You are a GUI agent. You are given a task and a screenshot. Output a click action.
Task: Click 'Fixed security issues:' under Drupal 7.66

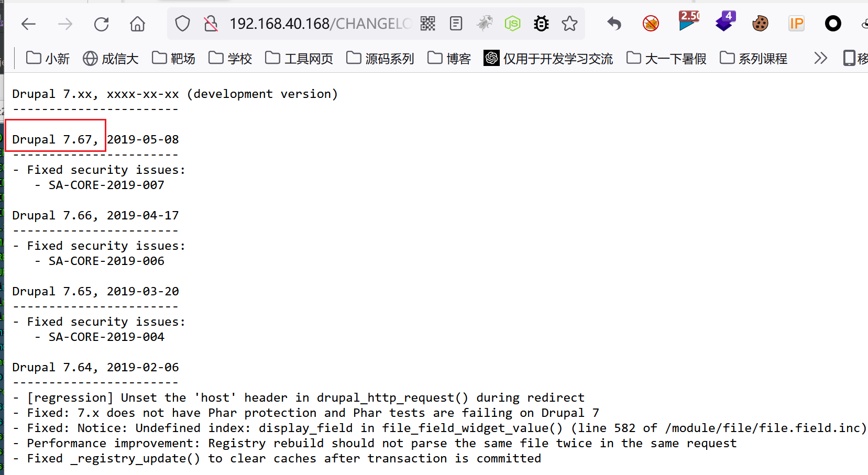106,246
